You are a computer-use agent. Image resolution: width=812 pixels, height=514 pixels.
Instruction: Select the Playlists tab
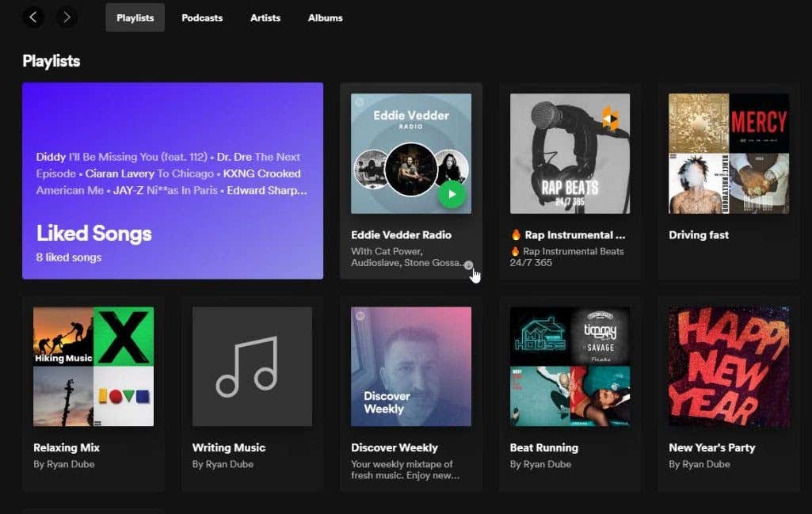click(x=135, y=17)
